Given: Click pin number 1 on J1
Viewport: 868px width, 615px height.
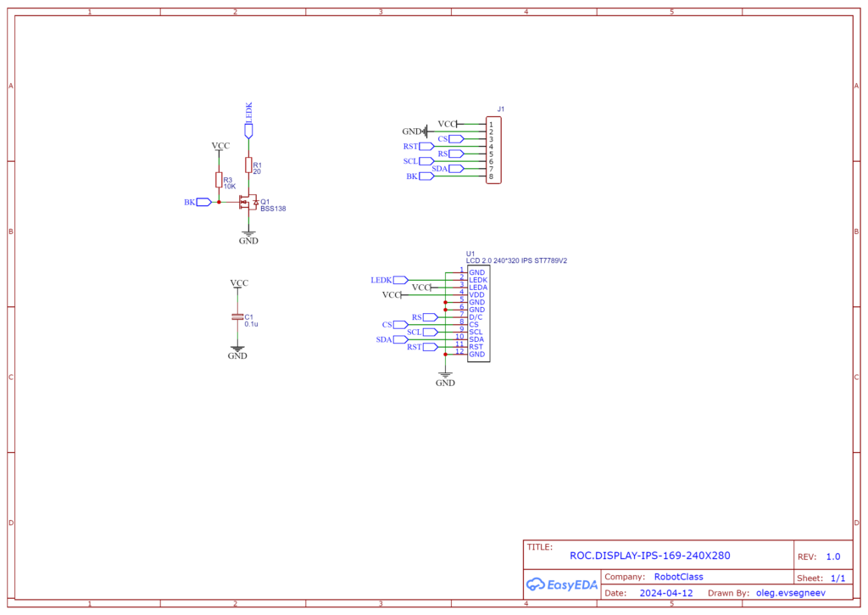Looking at the screenshot, I should coord(491,126).
